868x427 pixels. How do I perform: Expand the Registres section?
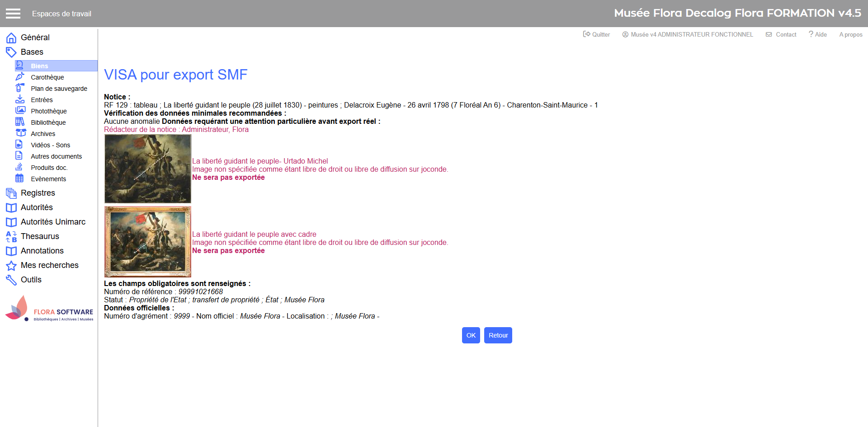tap(38, 193)
